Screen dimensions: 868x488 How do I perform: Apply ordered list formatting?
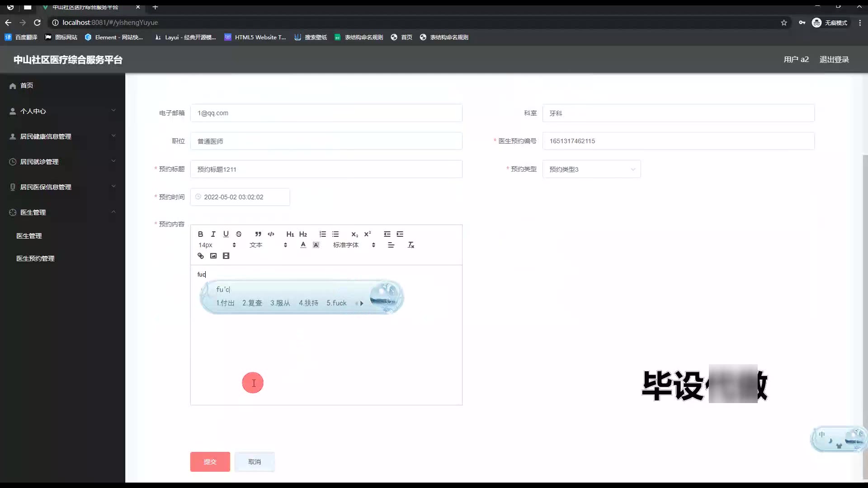(x=322, y=234)
